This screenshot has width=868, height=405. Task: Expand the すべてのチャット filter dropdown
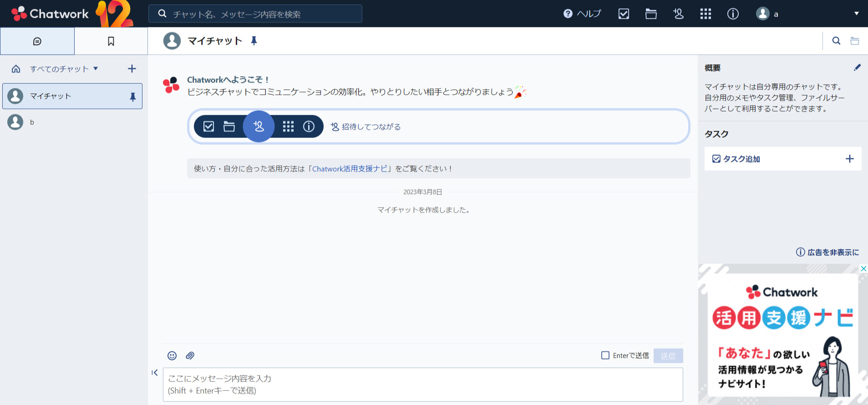pos(64,69)
